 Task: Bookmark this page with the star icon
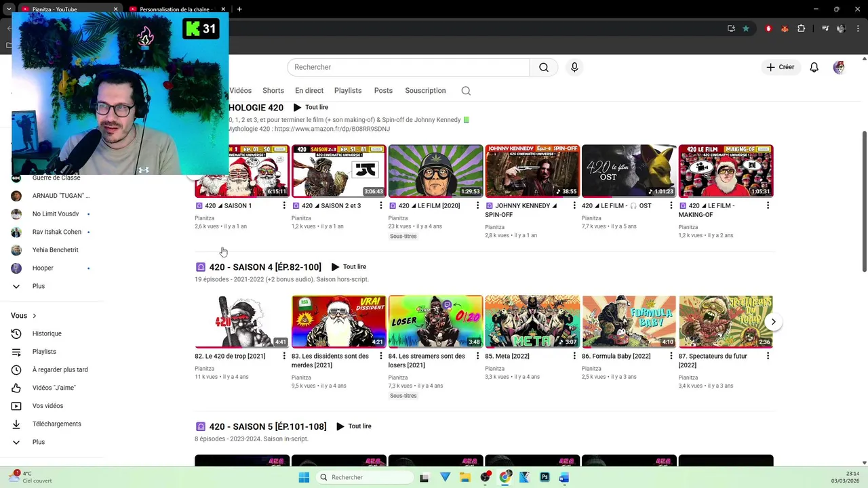[x=746, y=28]
